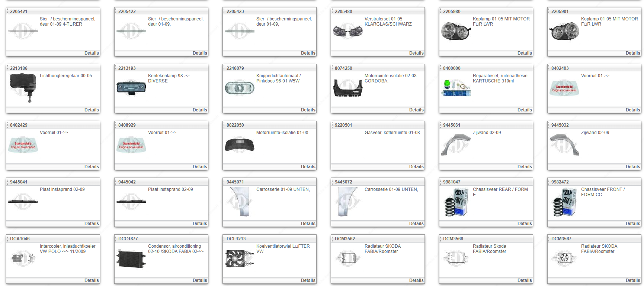Open Details for part 2205421
The height and width of the screenshot is (286, 644).
[x=92, y=53]
